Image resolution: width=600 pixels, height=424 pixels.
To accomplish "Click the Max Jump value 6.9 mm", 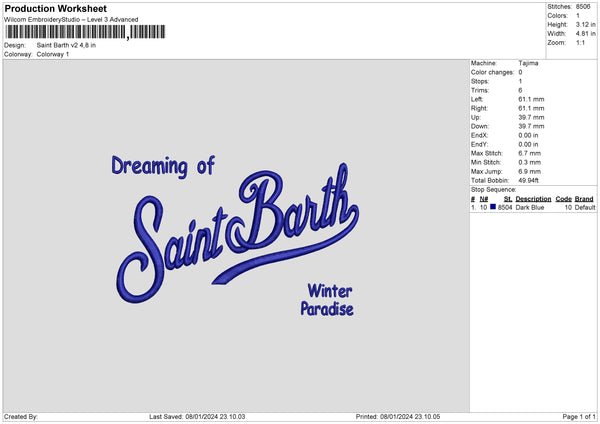I will coord(530,171).
